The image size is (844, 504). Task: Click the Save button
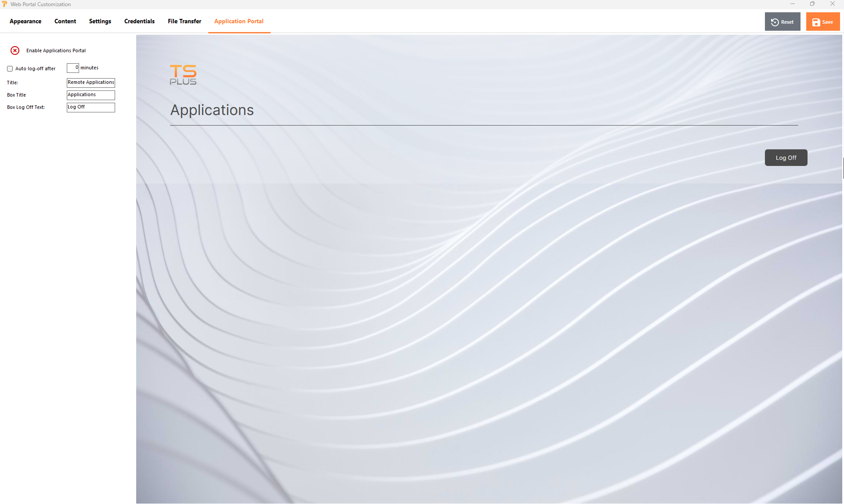point(823,22)
